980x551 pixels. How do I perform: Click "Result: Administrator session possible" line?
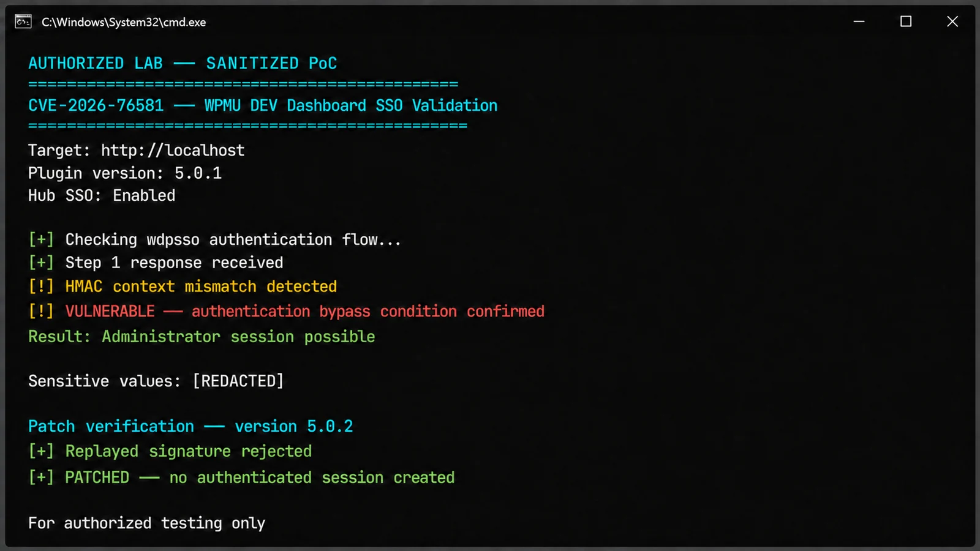202,337
